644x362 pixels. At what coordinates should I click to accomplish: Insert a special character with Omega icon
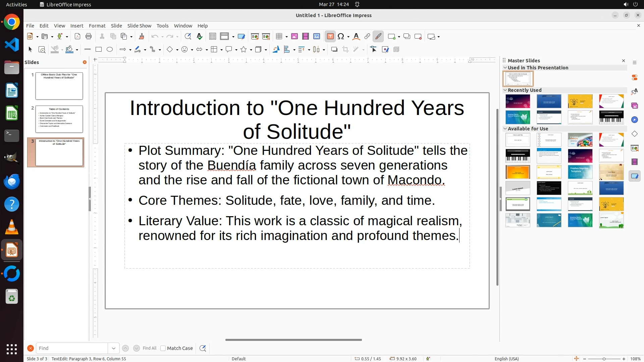tap(341, 37)
